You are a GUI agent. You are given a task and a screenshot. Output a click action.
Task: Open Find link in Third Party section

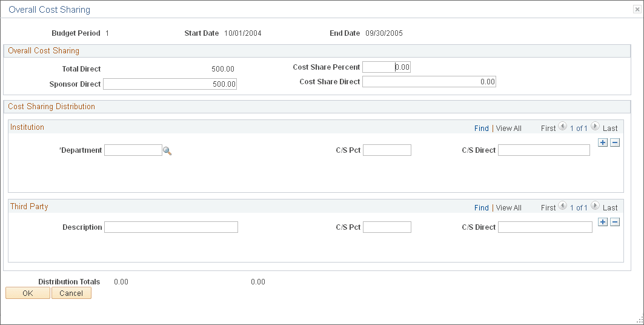[x=482, y=207]
